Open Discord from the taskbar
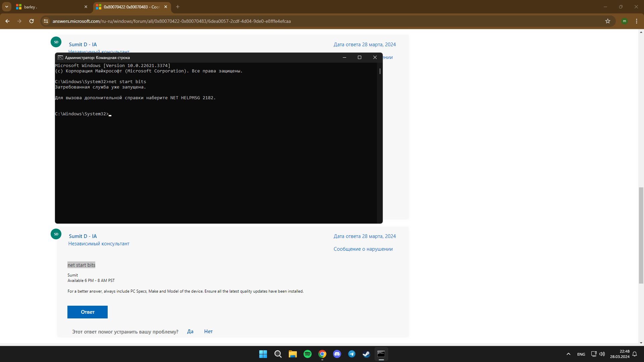The width and height of the screenshot is (644, 362). point(337,354)
